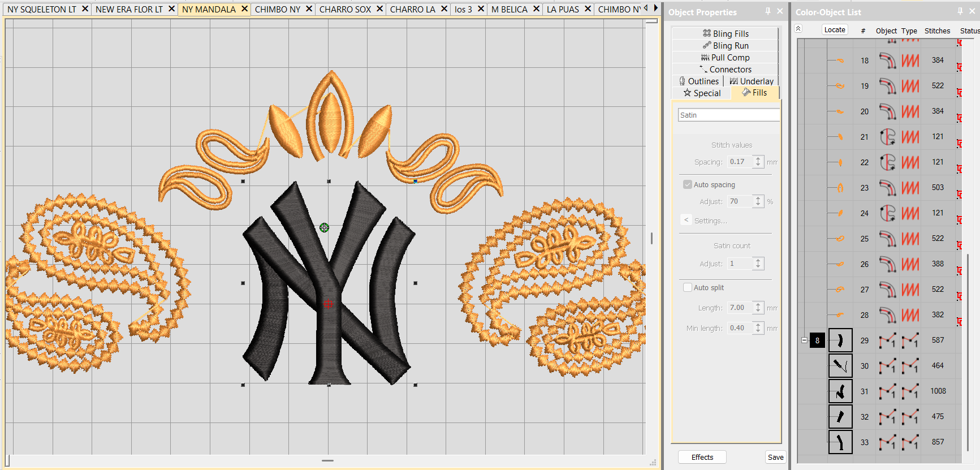980x470 pixels.
Task: Pin the Color-Object List panel
Action: tap(960, 11)
